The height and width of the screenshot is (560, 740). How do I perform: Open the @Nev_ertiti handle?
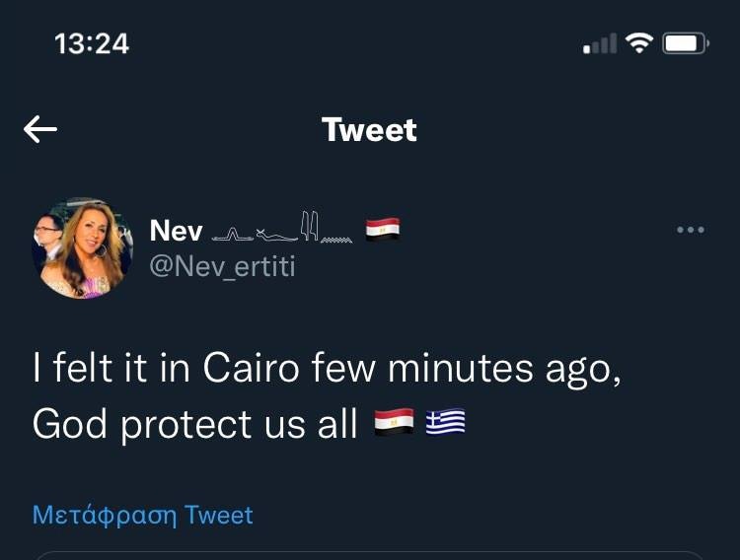pyautogui.click(x=221, y=266)
